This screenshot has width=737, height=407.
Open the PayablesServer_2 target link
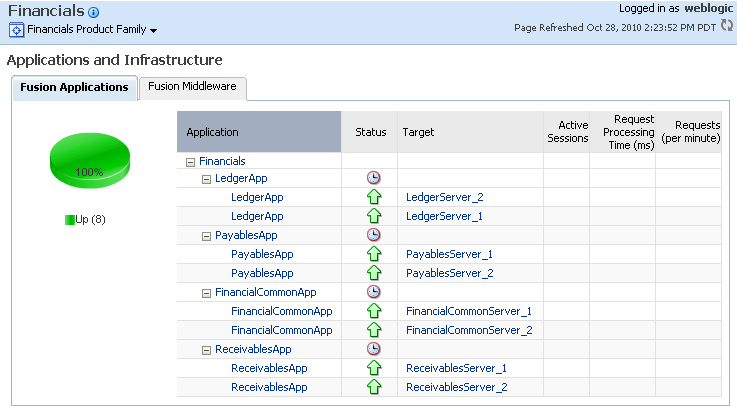(x=450, y=273)
